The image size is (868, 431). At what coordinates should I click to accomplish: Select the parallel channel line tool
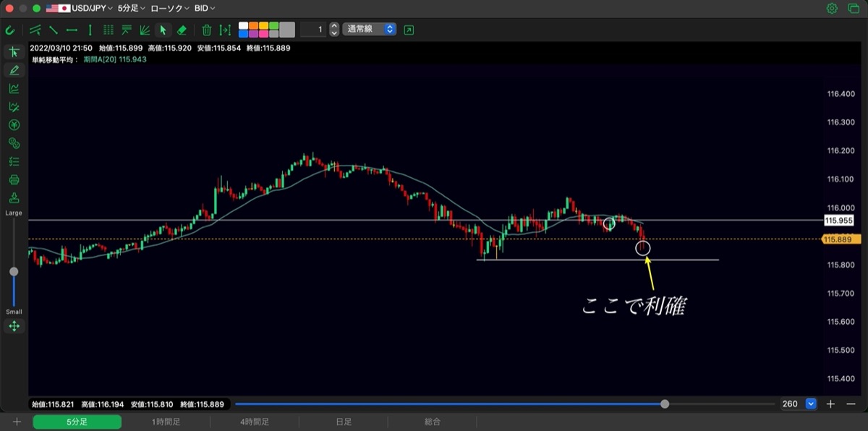[x=35, y=30]
